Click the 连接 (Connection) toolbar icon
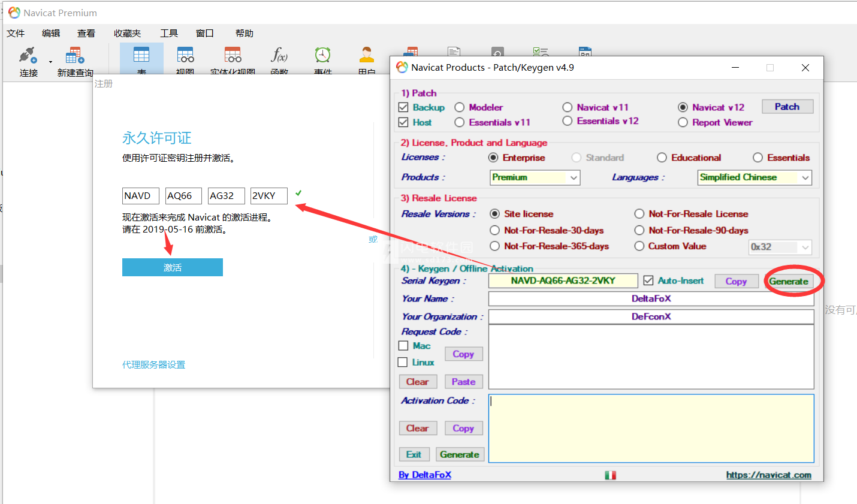The width and height of the screenshot is (857, 504). (x=28, y=56)
